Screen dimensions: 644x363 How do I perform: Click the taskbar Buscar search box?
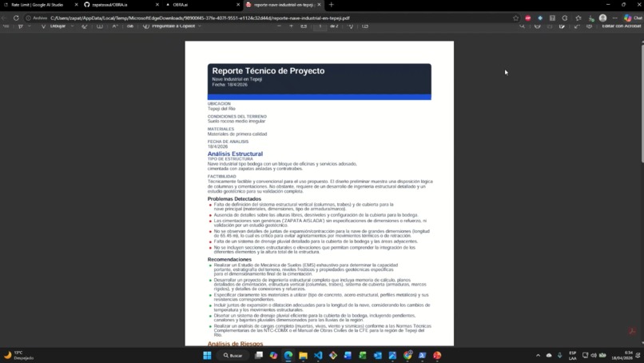click(233, 355)
